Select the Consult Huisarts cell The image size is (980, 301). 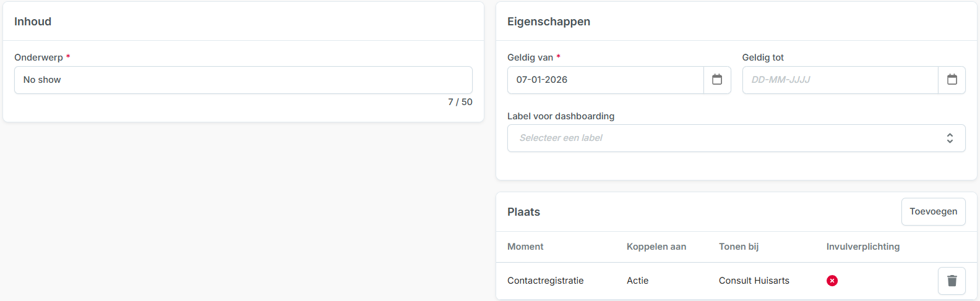pos(754,281)
